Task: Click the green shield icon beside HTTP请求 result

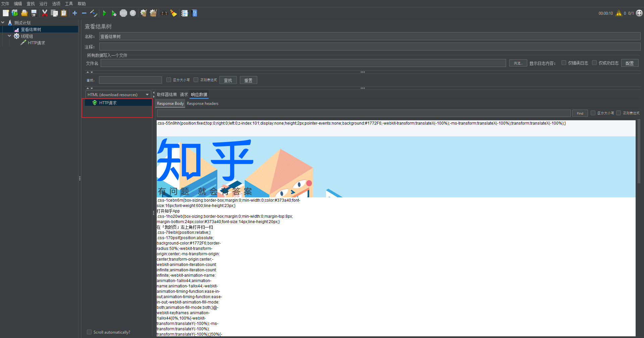Action: click(x=95, y=103)
